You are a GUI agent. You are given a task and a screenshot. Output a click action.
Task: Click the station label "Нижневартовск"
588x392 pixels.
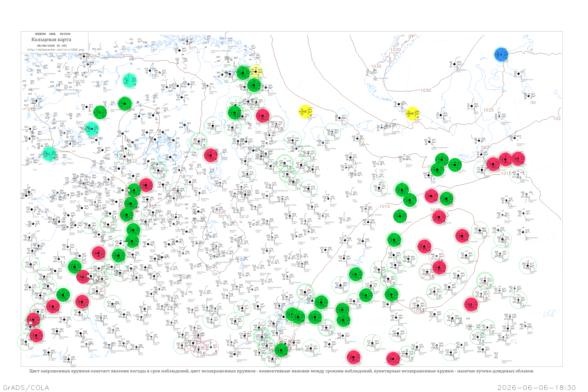pos(531,238)
